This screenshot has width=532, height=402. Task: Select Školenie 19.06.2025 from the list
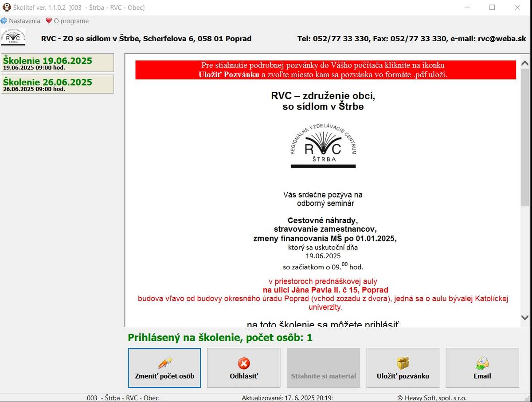pos(57,63)
